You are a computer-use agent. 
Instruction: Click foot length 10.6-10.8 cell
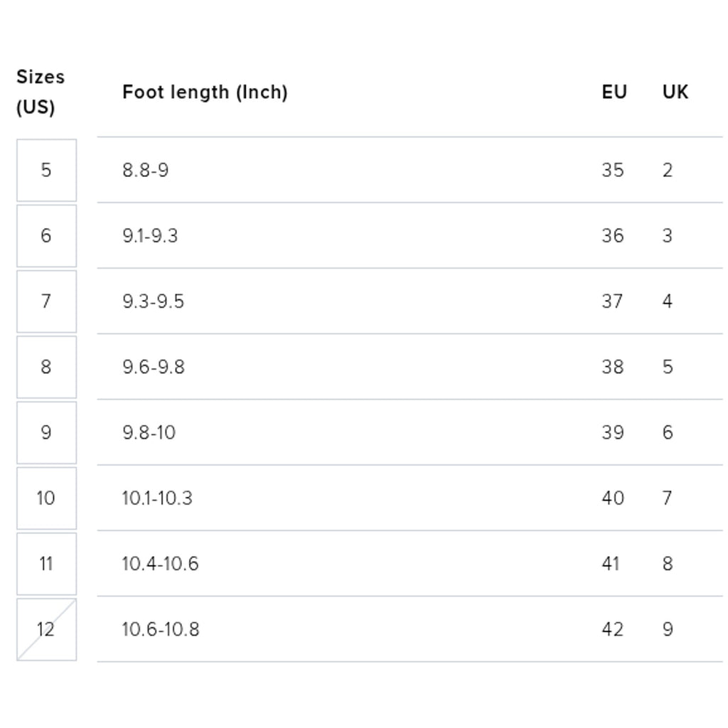161,629
